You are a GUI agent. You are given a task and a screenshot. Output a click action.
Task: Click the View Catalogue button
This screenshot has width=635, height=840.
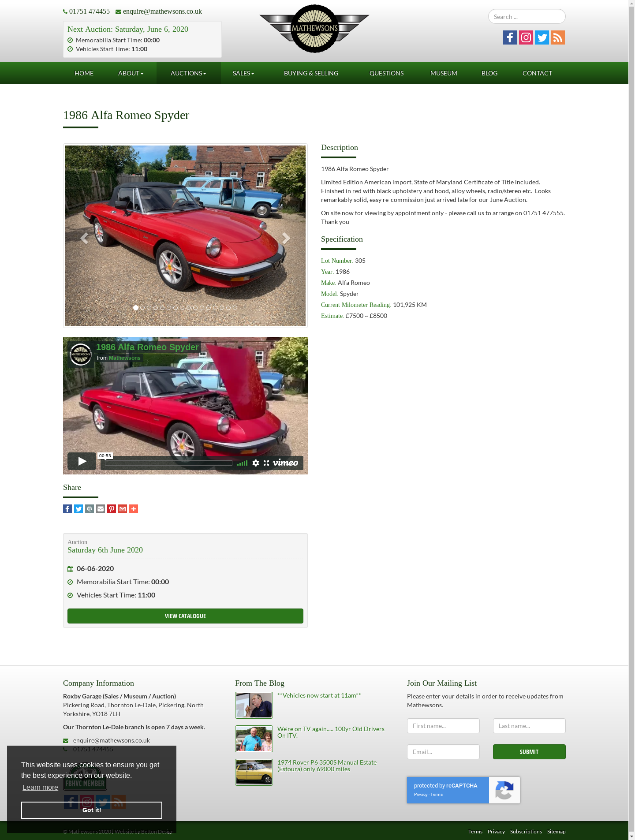tap(185, 616)
